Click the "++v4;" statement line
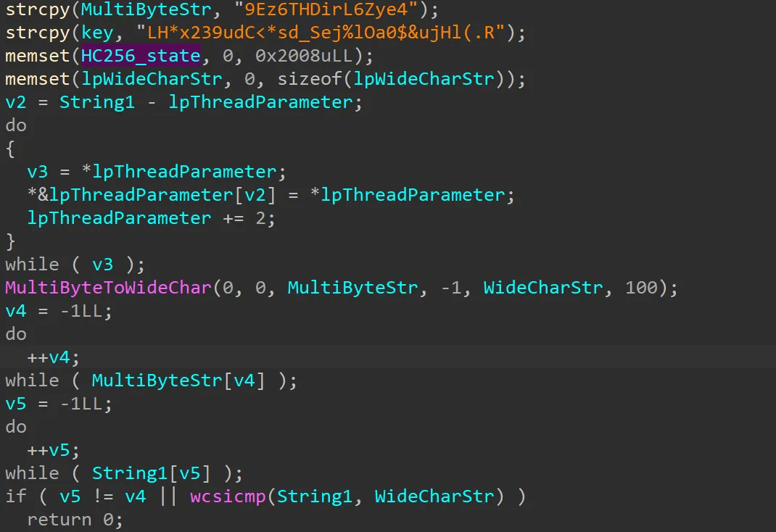The width and height of the screenshot is (776, 532). tap(53, 357)
